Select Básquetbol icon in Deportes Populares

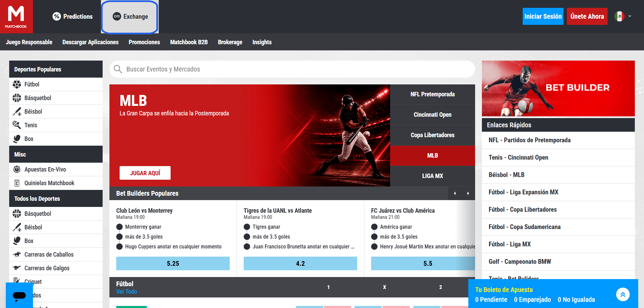click(x=17, y=98)
